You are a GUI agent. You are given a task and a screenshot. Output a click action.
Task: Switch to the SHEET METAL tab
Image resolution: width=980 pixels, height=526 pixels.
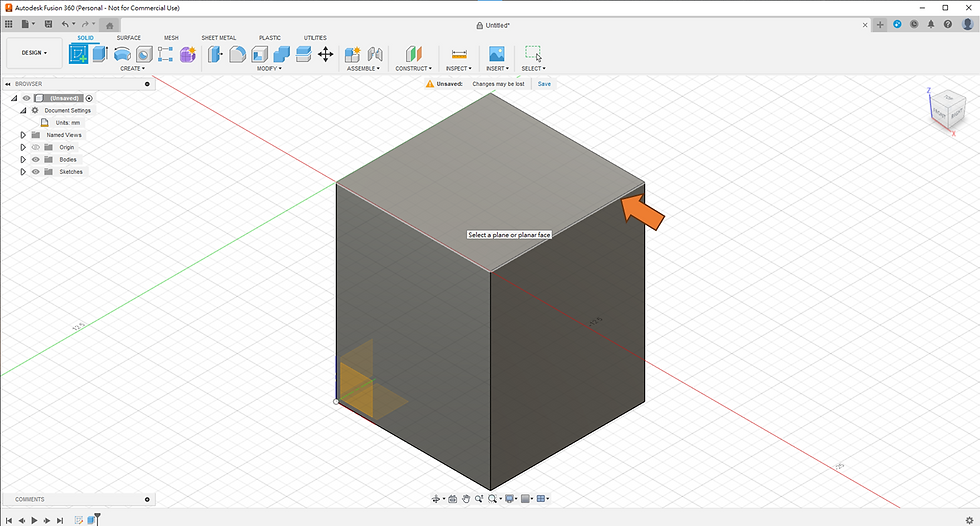219,38
